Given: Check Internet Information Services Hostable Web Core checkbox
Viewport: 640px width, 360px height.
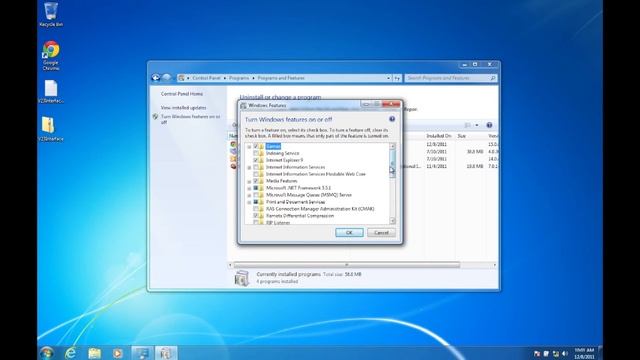Looking at the screenshot, I should click(256, 174).
